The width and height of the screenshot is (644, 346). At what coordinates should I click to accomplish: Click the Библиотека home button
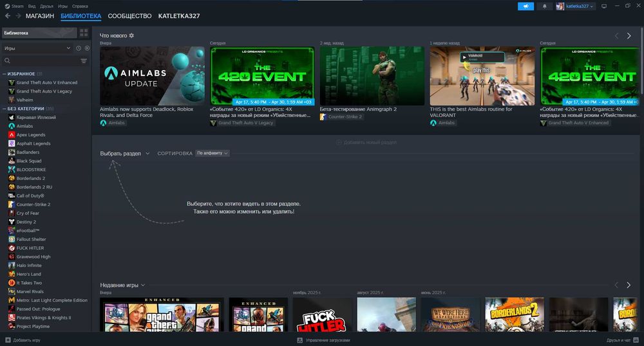[x=39, y=33]
